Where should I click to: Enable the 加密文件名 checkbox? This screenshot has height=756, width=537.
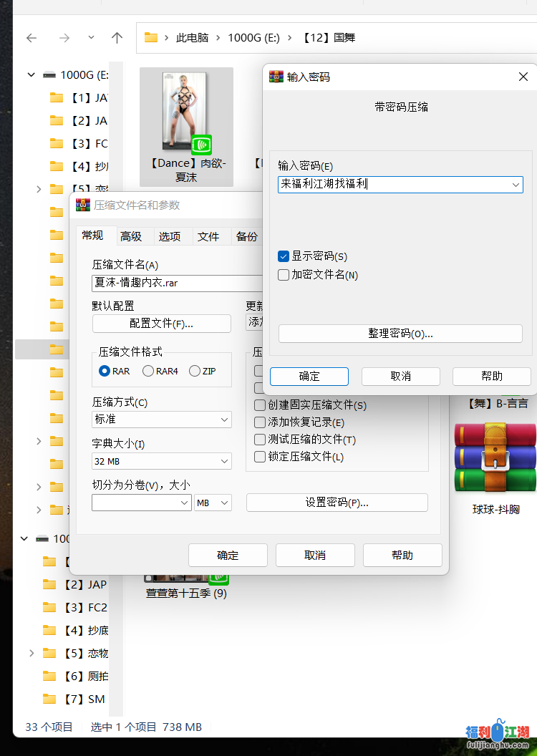284,275
